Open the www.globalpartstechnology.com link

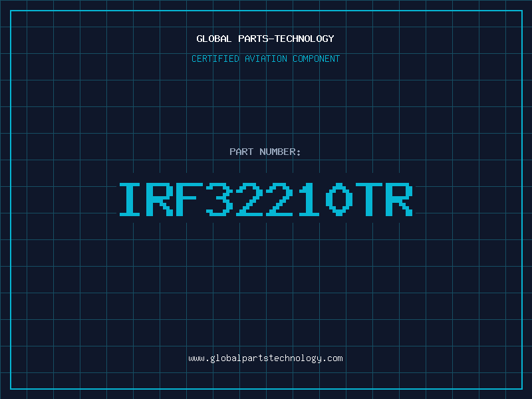(x=265, y=358)
